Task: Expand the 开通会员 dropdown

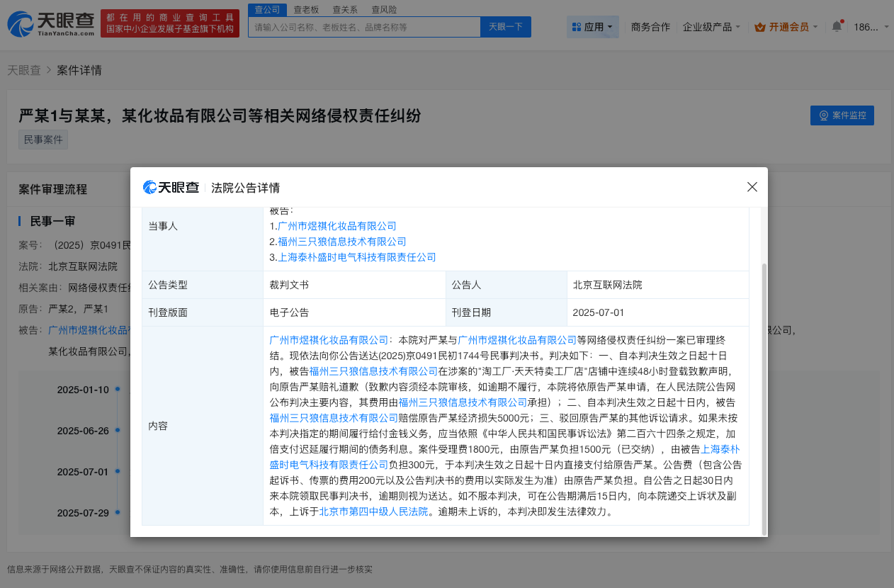Action: (x=786, y=27)
